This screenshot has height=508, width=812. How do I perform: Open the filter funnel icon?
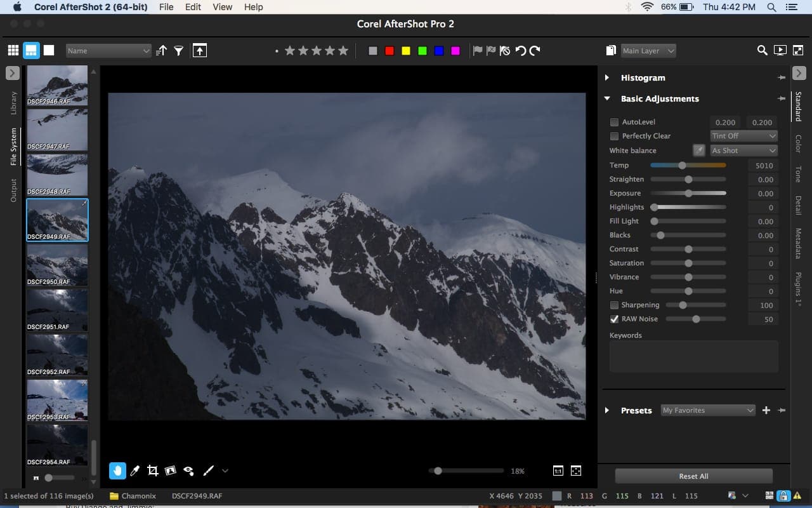pos(179,51)
